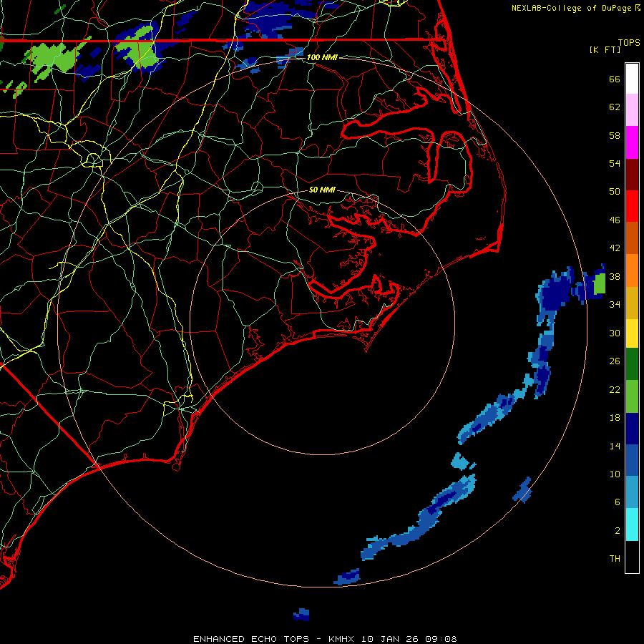This screenshot has width=644, height=644.
Task: Pick the gold legend color band
Action: click(632, 303)
